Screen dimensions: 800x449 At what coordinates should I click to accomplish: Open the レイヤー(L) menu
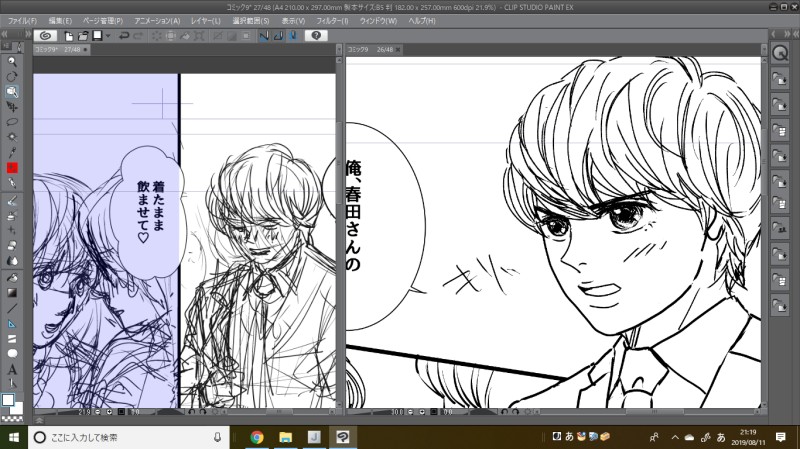pyautogui.click(x=206, y=21)
